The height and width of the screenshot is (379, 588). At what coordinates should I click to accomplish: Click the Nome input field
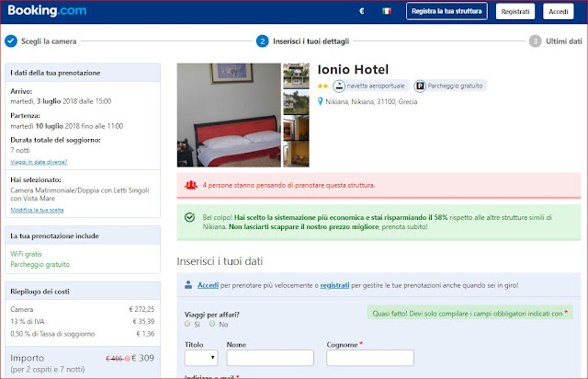[x=270, y=358]
